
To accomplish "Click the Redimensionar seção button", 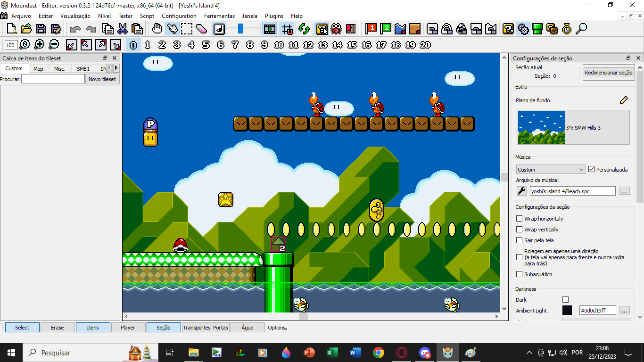I will pyautogui.click(x=608, y=73).
